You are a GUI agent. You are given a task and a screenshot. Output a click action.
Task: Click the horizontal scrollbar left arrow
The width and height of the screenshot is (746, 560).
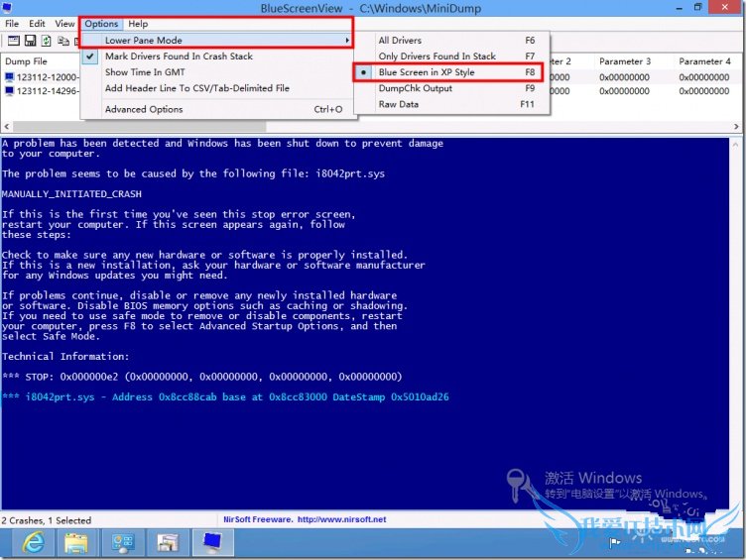click(x=7, y=127)
